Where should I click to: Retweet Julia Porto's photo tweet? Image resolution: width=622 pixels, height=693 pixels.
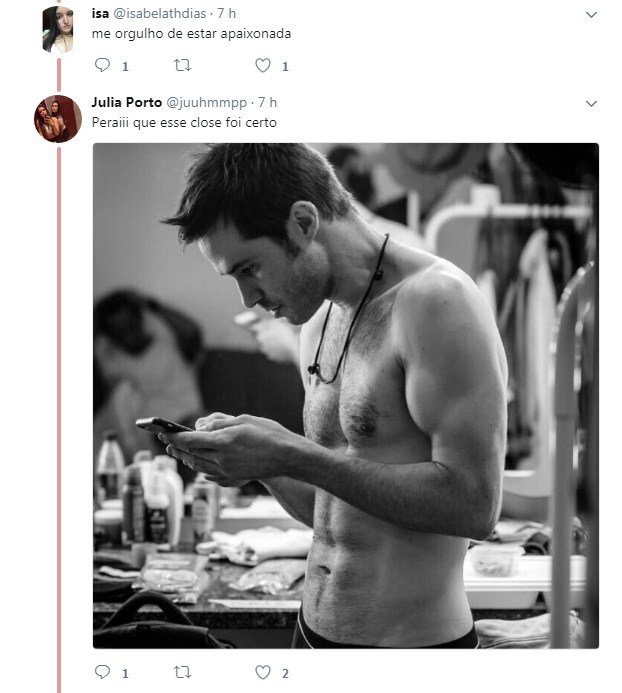point(182,673)
